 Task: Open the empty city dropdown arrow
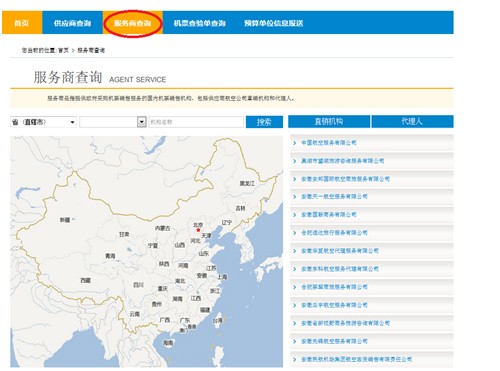point(142,122)
